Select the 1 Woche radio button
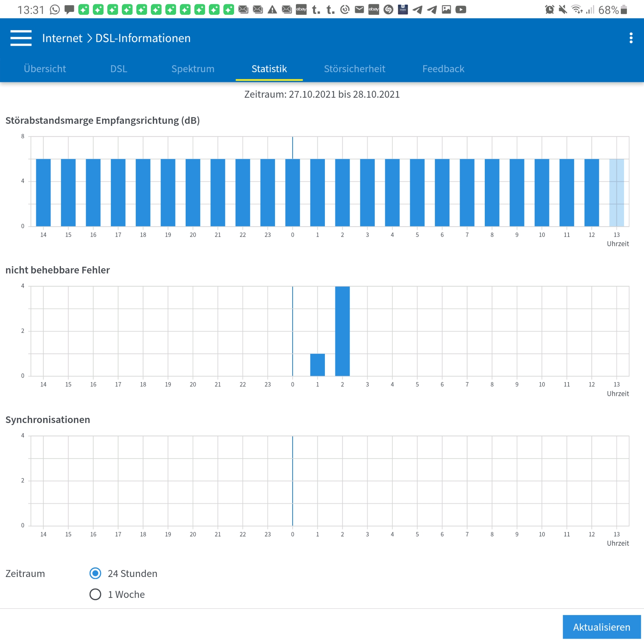 [95, 594]
